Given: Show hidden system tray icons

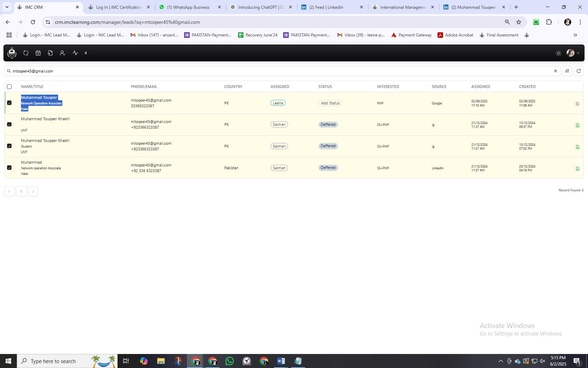Looking at the screenshot, I should pyautogui.click(x=500, y=361).
